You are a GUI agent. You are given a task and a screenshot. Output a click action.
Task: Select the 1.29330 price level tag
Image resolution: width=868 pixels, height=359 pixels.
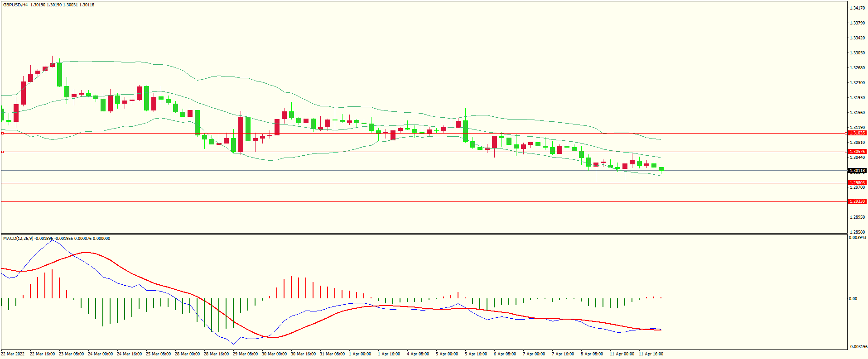click(857, 201)
